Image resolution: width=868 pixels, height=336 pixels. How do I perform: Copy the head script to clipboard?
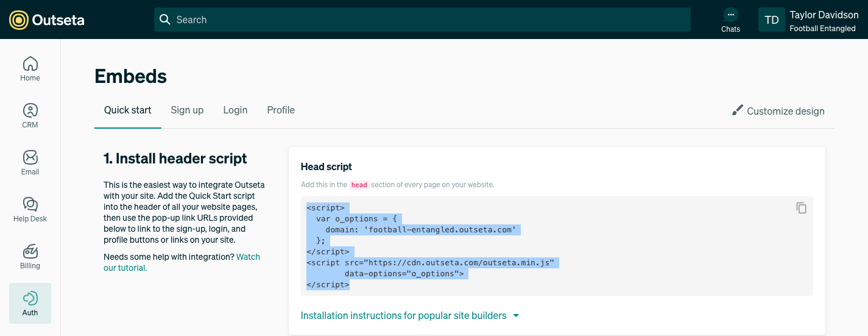point(801,208)
